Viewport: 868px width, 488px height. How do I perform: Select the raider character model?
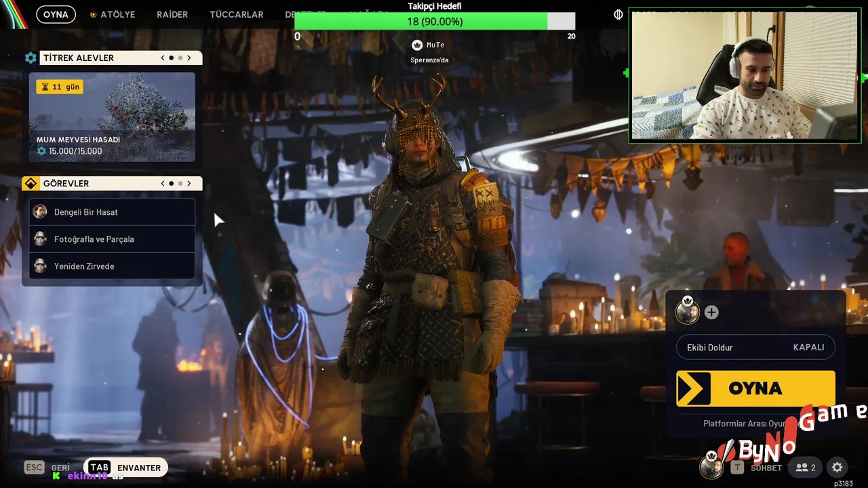(x=427, y=271)
